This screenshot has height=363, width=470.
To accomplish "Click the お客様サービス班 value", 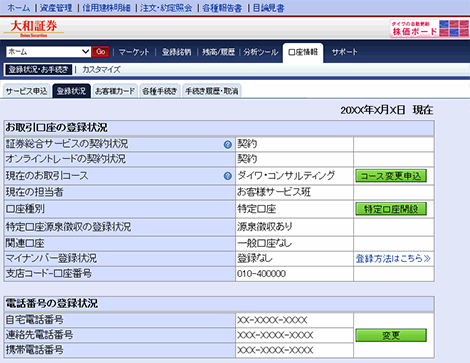I will (x=274, y=192).
